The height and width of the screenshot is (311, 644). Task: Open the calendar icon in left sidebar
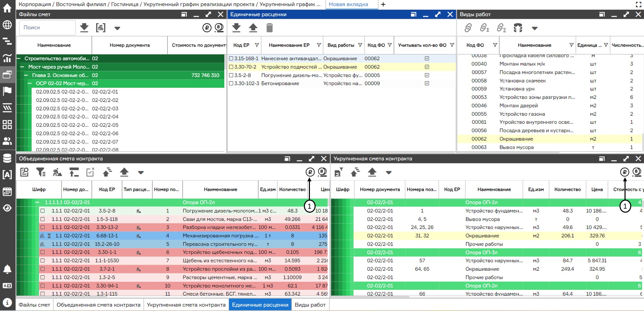[7, 192]
